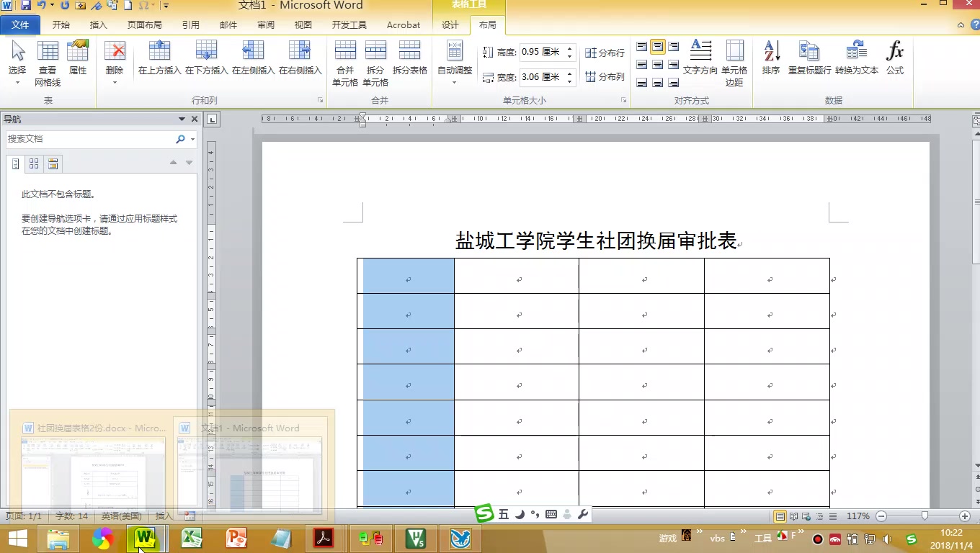The height and width of the screenshot is (553, 980).
Task: Switch to Insert (插入) tab
Action: pyautogui.click(x=98, y=24)
